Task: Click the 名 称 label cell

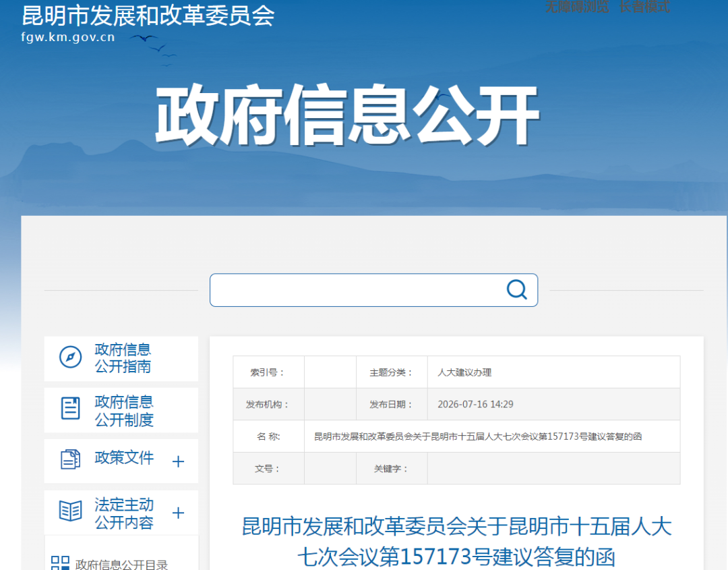Action: [268, 436]
